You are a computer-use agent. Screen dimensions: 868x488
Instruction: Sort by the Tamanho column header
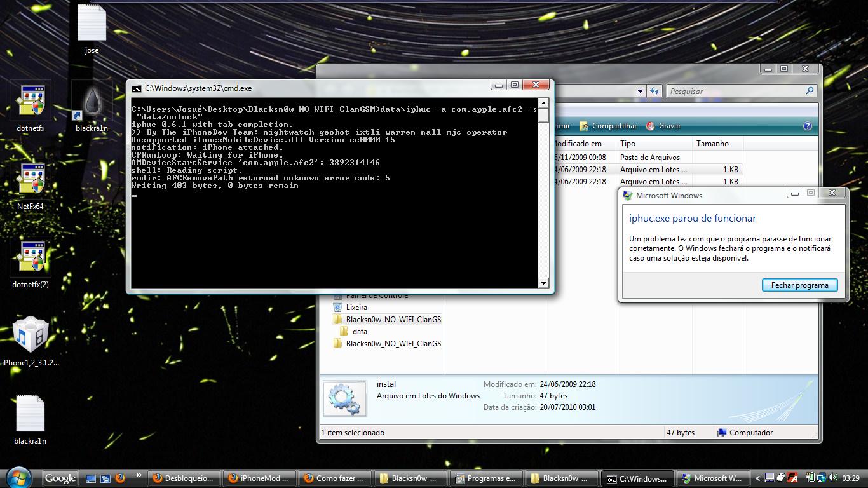717,144
